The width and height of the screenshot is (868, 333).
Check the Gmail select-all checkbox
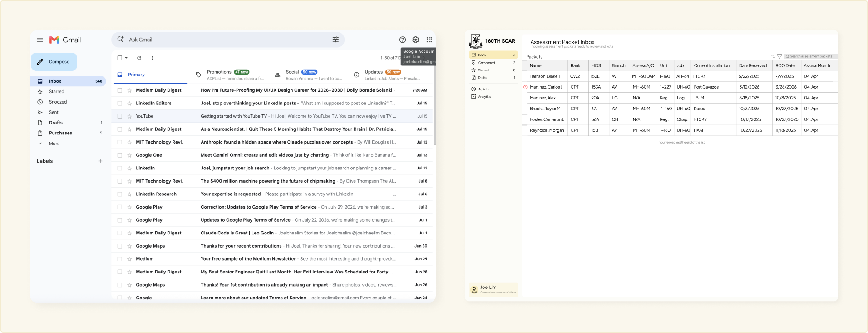(x=120, y=58)
